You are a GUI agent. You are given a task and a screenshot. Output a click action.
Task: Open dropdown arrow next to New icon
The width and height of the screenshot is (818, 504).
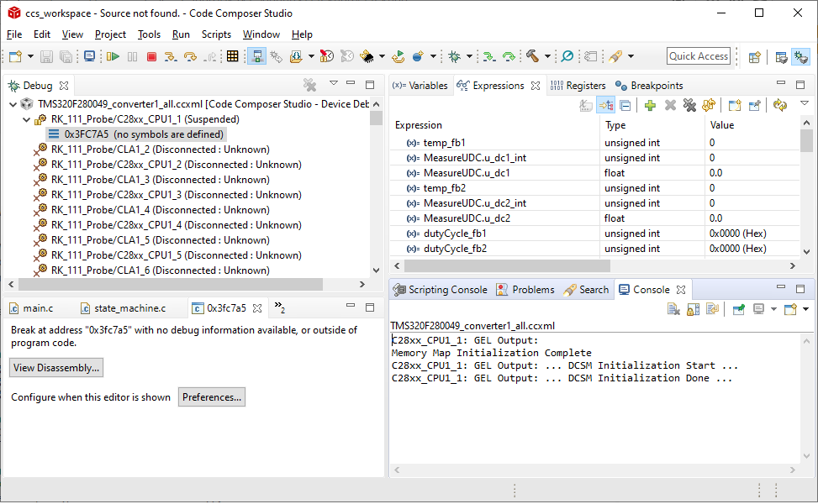coord(30,56)
